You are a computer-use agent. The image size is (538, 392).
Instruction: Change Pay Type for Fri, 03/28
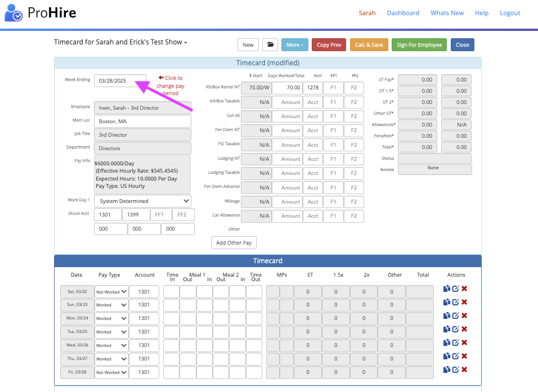point(111,372)
